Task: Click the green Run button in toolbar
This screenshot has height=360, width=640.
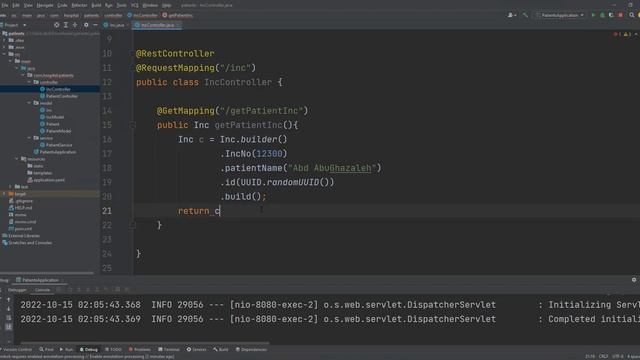Action: point(593,15)
